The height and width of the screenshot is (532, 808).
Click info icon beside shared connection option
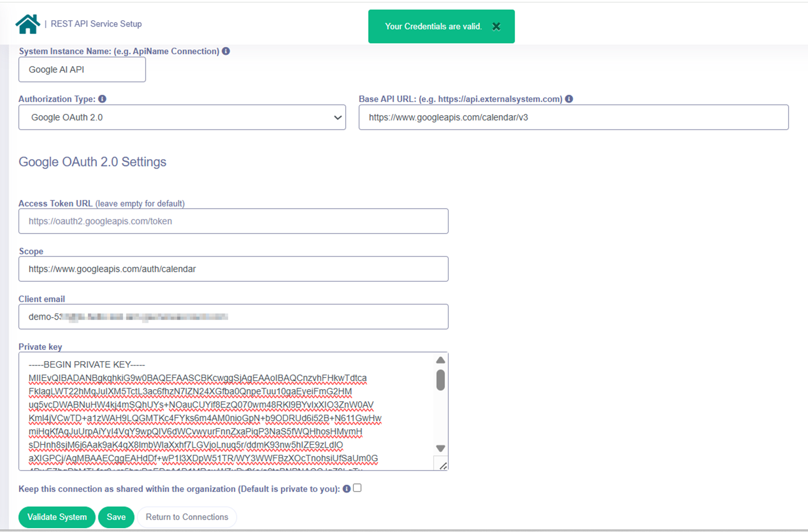[347, 489]
